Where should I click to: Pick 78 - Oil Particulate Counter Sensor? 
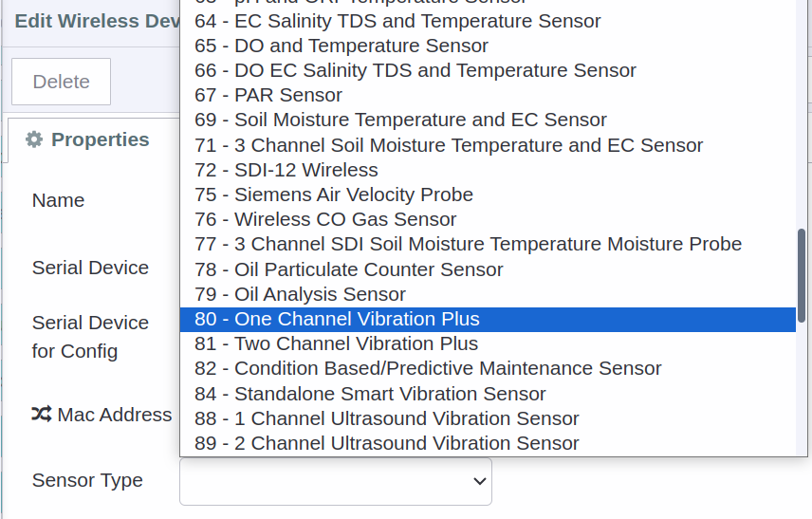click(x=488, y=269)
